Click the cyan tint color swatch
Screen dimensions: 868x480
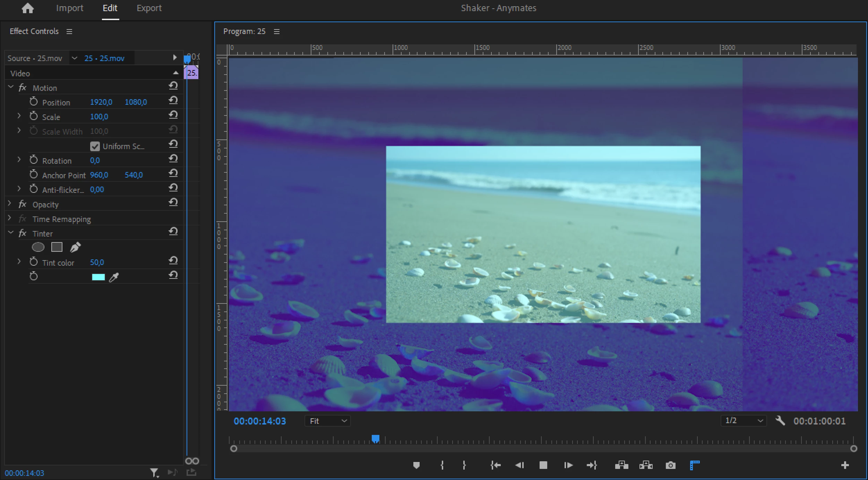tap(98, 277)
